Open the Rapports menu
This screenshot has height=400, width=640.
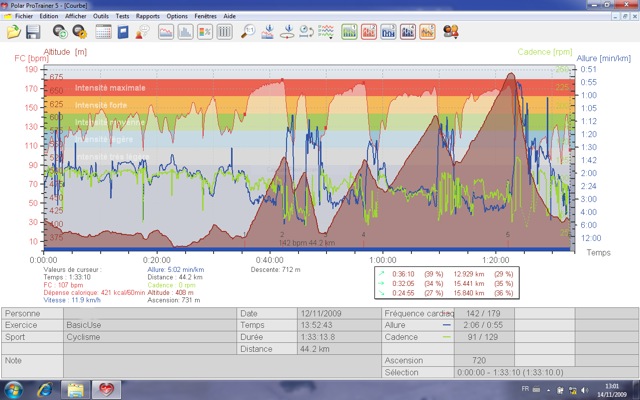(146, 17)
